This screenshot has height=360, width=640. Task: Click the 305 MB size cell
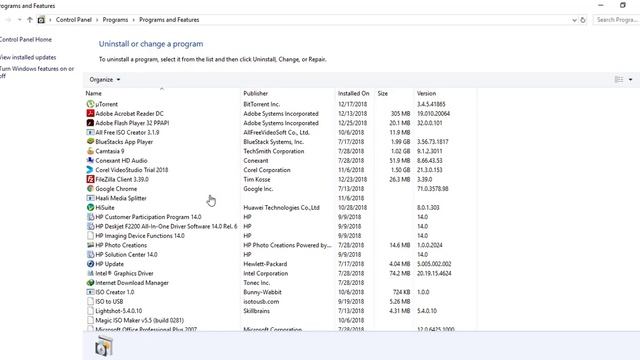tap(400, 113)
